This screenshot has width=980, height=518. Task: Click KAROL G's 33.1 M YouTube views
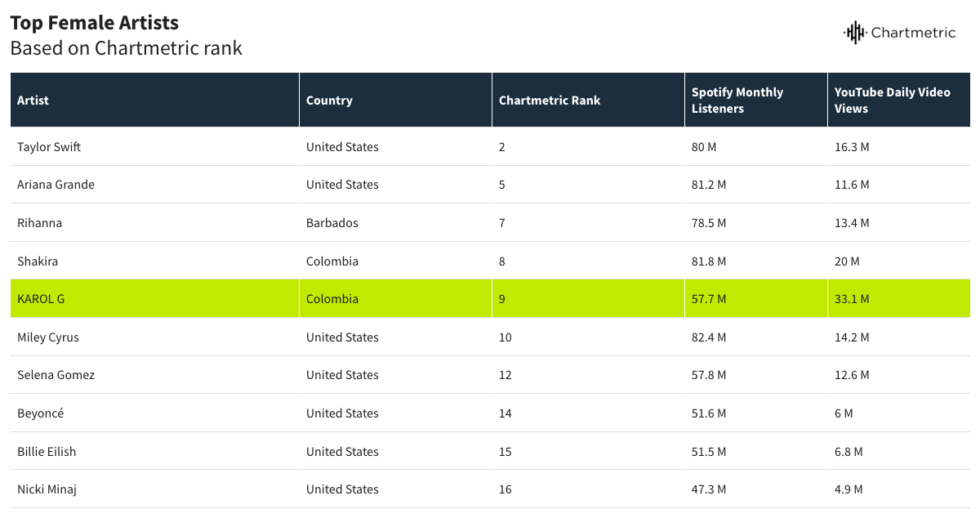click(852, 299)
